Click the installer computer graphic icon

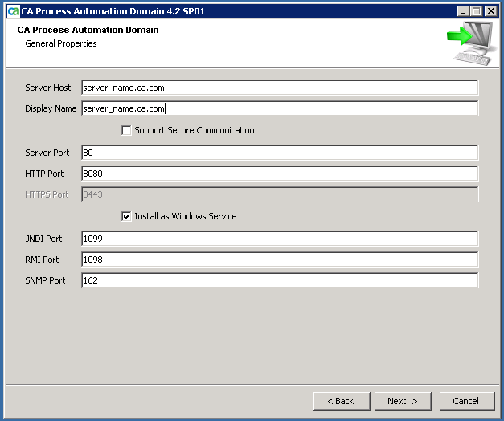point(472,43)
